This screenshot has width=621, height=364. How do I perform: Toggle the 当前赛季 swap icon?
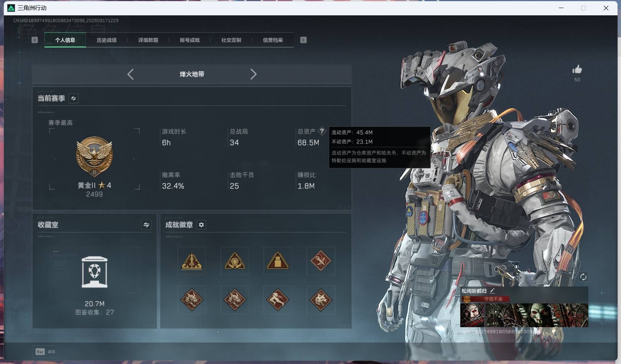73,99
